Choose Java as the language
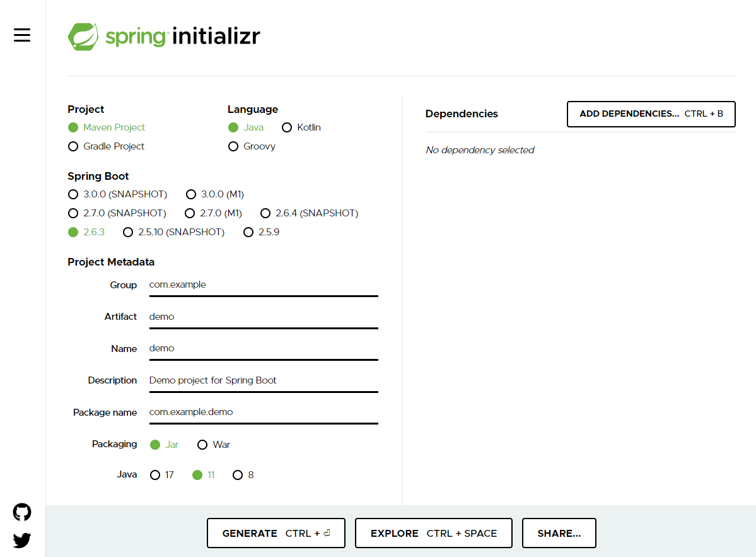This screenshot has height=557, width=756. coord(246,127)
